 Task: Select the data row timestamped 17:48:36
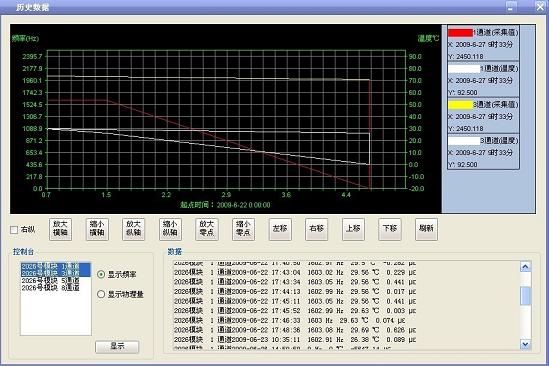[x=295, y=330]
